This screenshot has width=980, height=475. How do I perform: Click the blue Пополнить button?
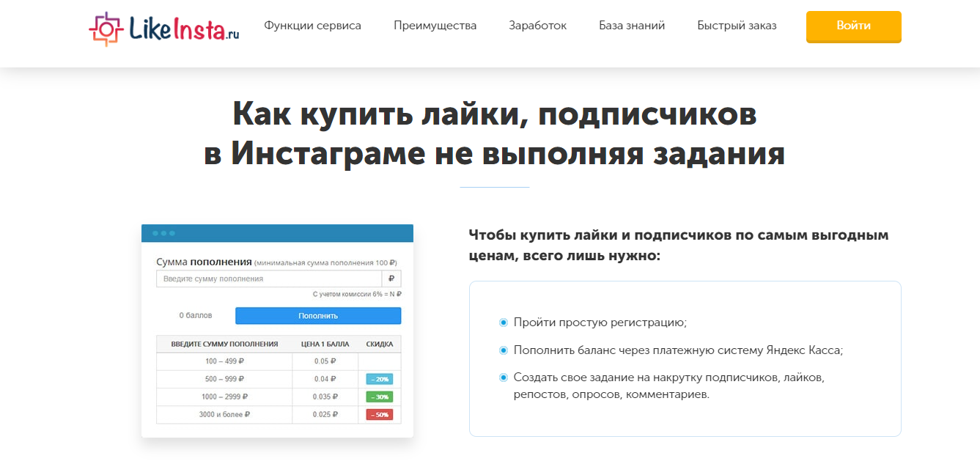point(318,316)
